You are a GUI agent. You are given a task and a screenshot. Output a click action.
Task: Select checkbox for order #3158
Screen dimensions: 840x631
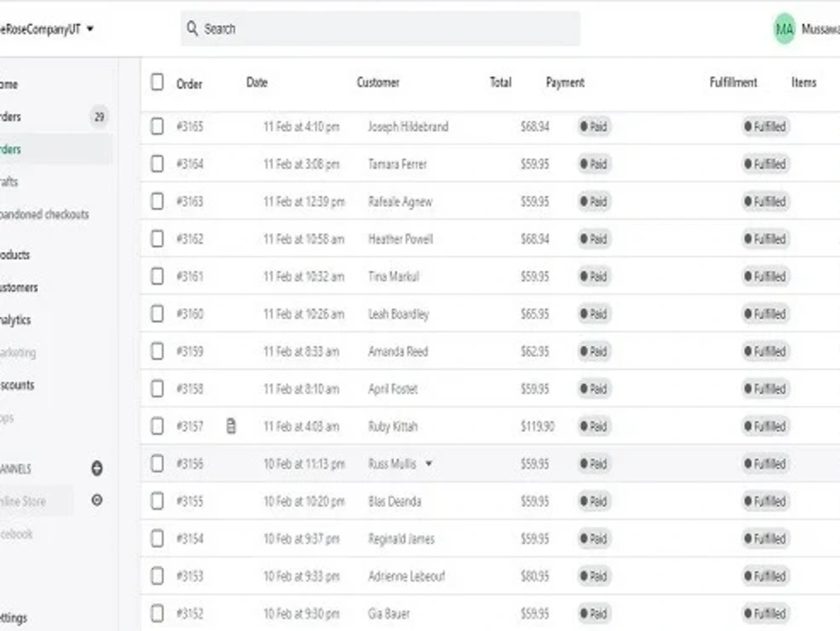tap(157, 389)
